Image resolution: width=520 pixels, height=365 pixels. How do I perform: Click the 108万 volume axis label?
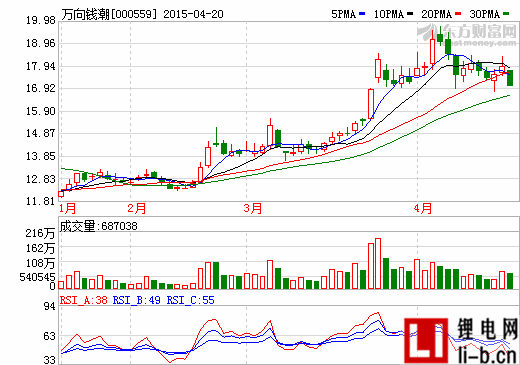click(40, 263)
